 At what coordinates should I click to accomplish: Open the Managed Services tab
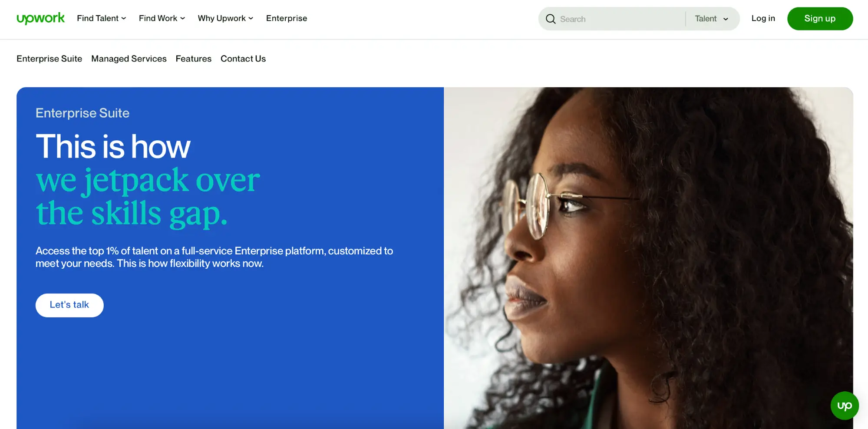129,59
